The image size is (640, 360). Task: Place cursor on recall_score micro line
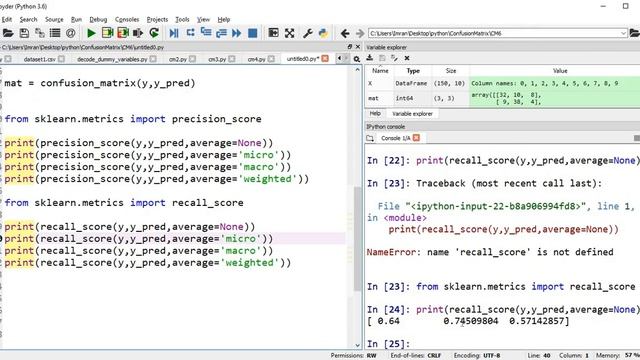[139, 239]
